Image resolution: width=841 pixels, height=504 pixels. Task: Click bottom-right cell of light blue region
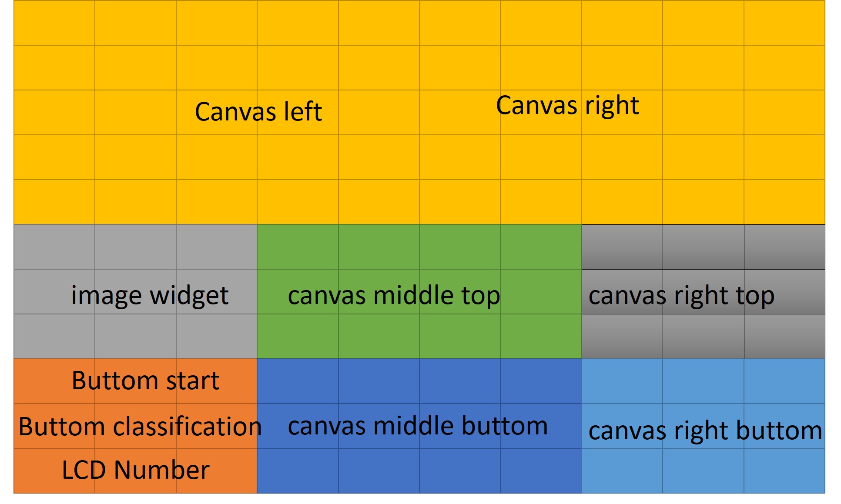pos(784,471)
